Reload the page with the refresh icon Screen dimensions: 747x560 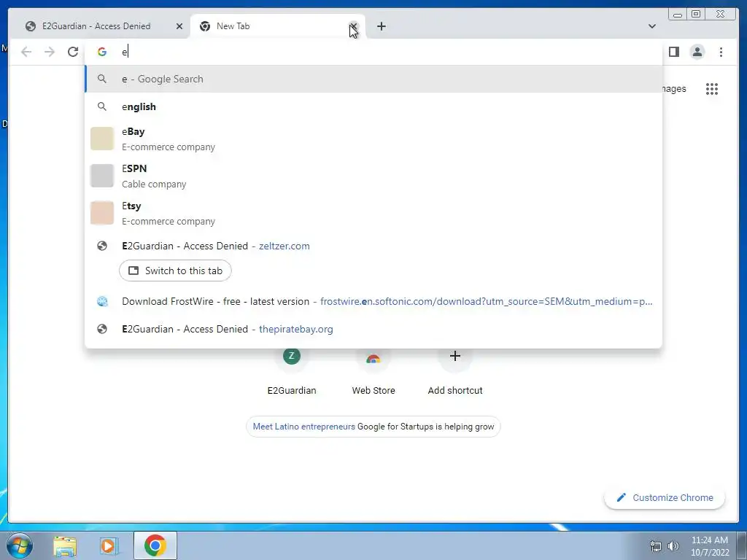73,52
